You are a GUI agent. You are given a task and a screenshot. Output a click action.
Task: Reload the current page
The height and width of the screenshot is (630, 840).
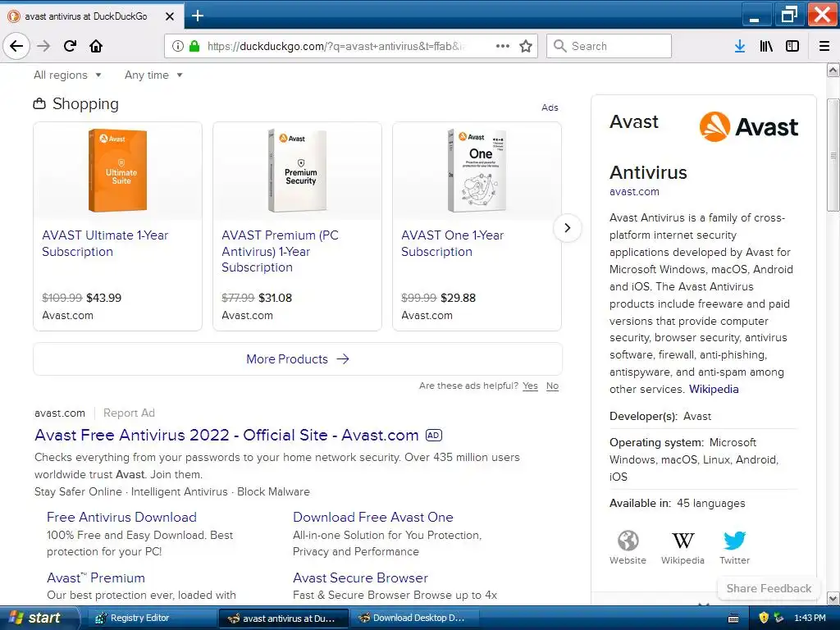(x=71, y=46)
